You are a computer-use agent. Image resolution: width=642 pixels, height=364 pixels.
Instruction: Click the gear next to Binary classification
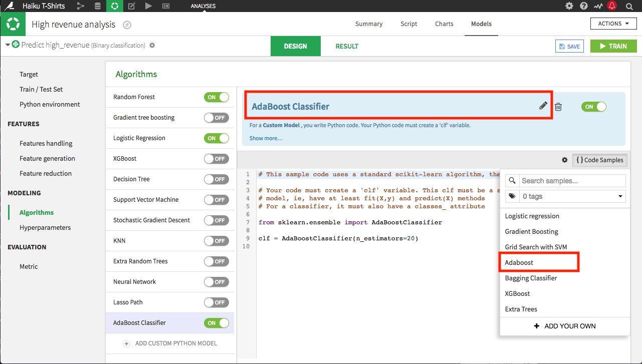pyautogui.click(x=152, y=45)
